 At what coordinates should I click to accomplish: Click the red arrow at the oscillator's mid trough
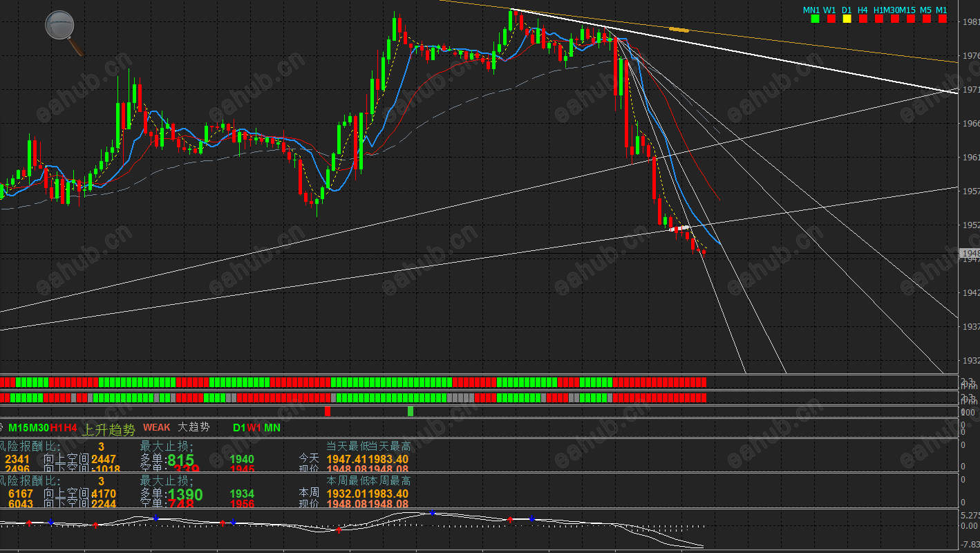tap(339, 530)
